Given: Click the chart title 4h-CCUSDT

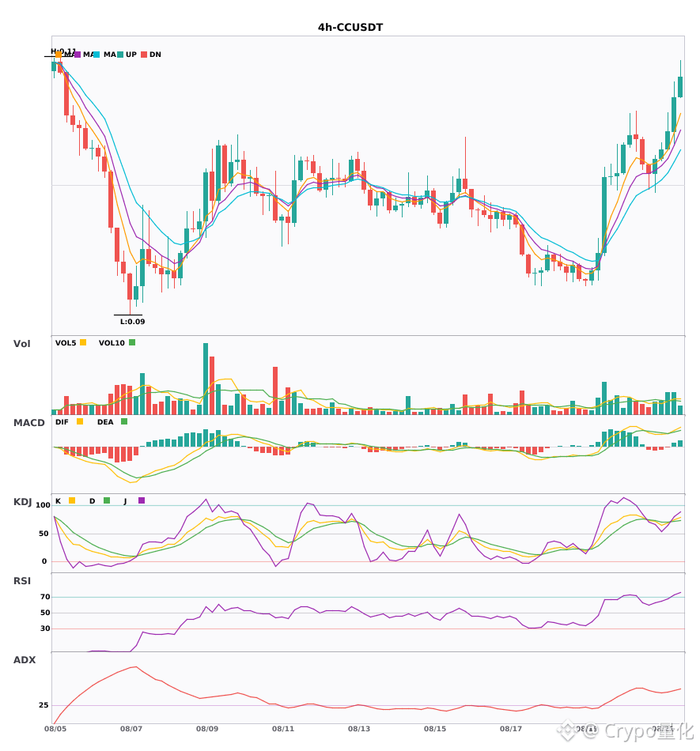Looking at the screenshot, I should [x=350, y=28].
